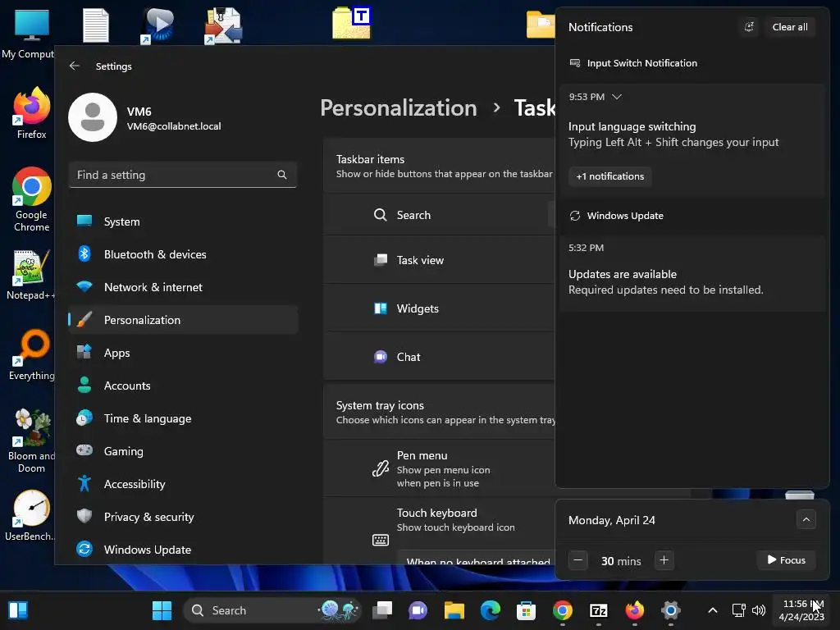The width and height of the screenshot is (840, 630).
Task: Click the taskbar Search box
Action: pyautogui.click(x=272, y=610)
